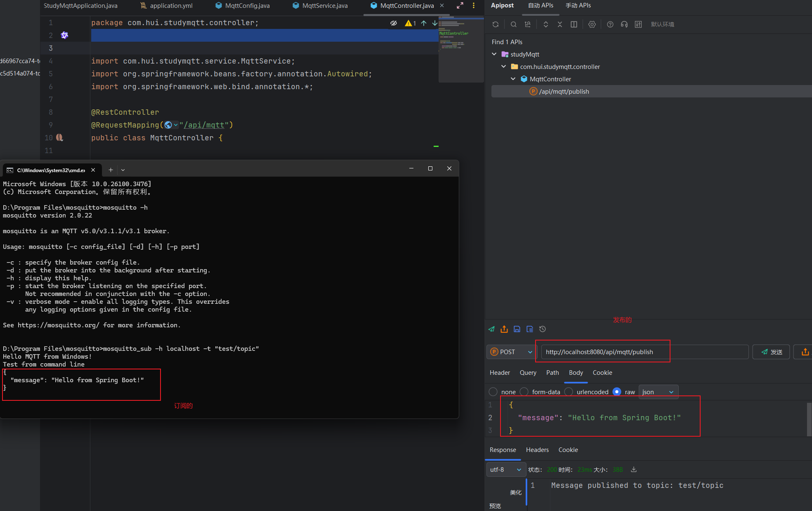Open the POST method dropdown
812x511 pixels.
pos(512,352)
